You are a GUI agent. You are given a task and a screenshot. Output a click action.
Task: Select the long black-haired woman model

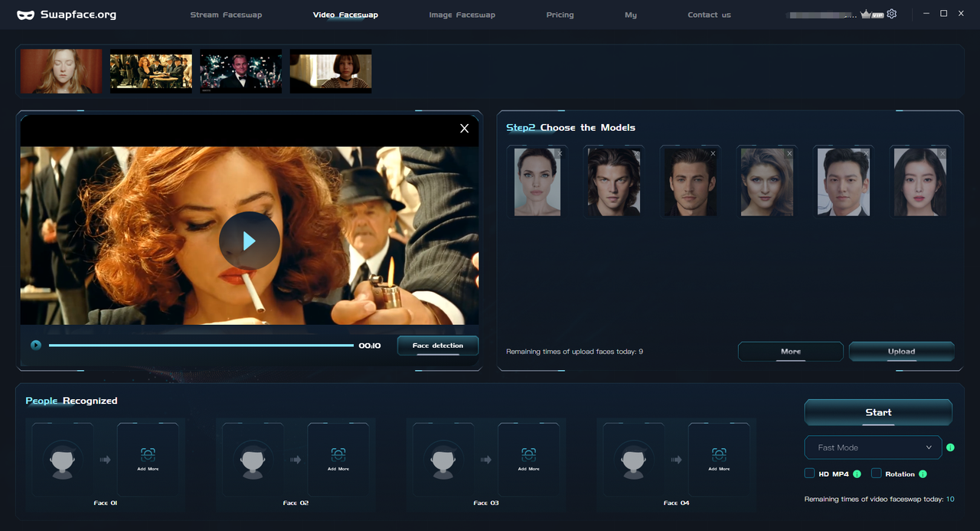pos(920,182)
